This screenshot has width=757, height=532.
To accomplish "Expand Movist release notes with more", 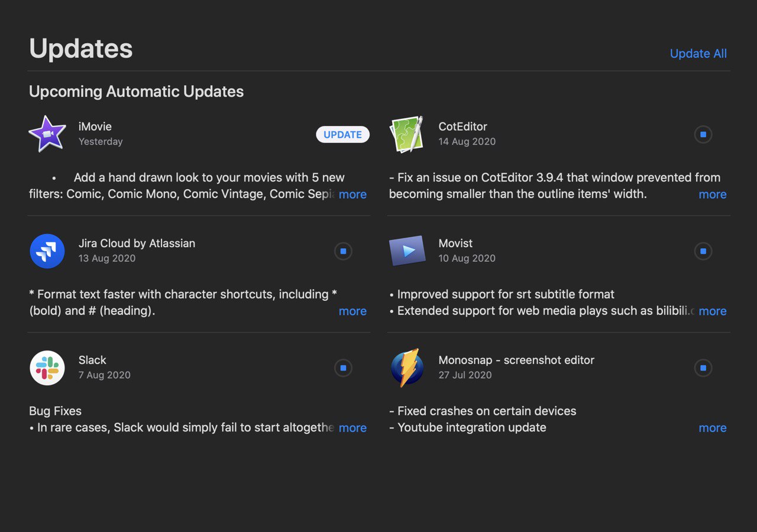I will pyautogui.click(x=712, y=311).
